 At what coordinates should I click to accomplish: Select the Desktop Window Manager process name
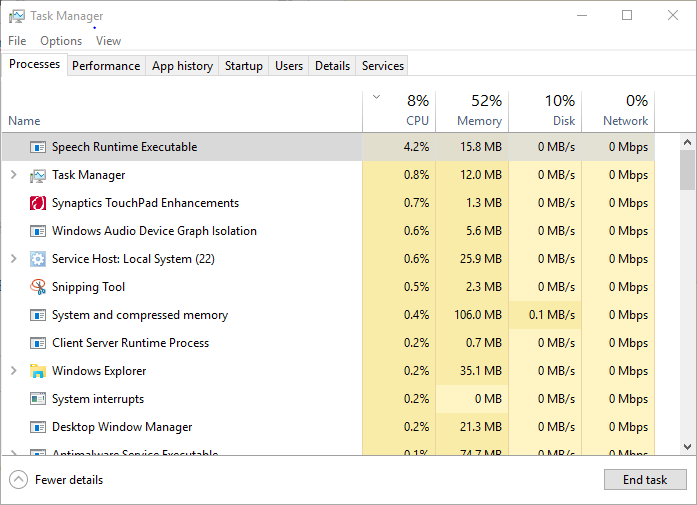coord(122,427)
